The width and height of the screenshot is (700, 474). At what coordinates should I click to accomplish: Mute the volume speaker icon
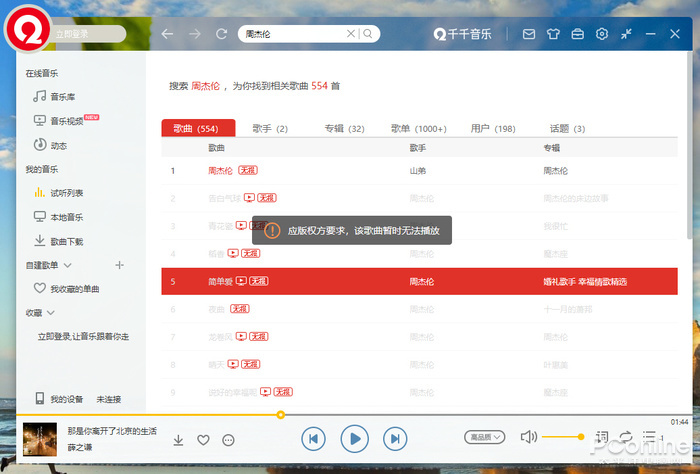click(x=529, y=437)
